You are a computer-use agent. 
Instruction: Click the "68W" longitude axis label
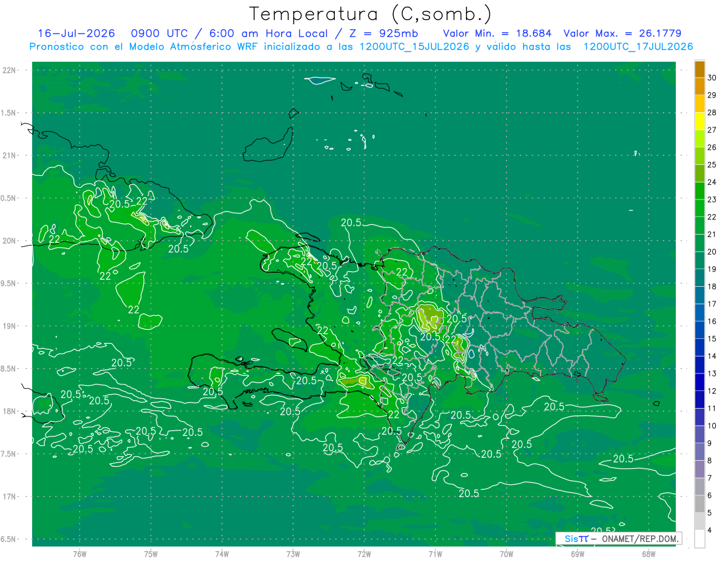tap(648, 553)
